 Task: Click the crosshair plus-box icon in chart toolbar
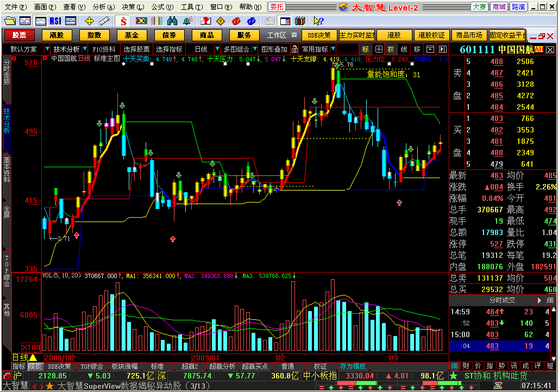[379, 49]
